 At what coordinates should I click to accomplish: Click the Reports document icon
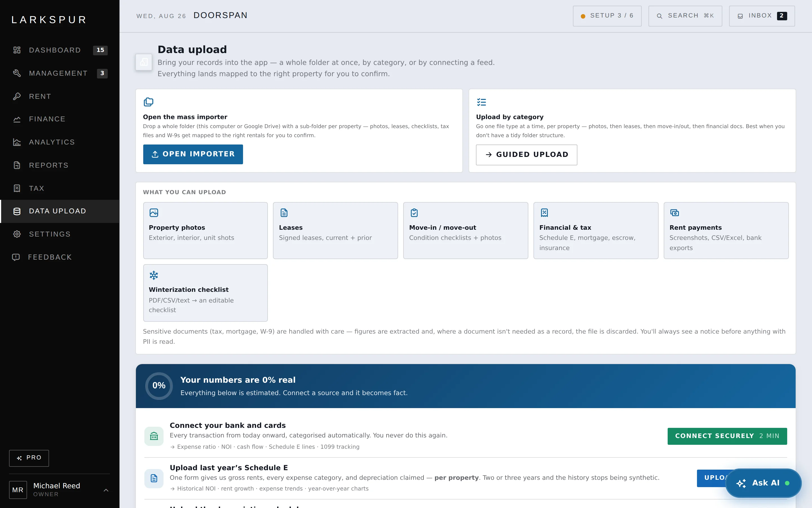[17, 165]
